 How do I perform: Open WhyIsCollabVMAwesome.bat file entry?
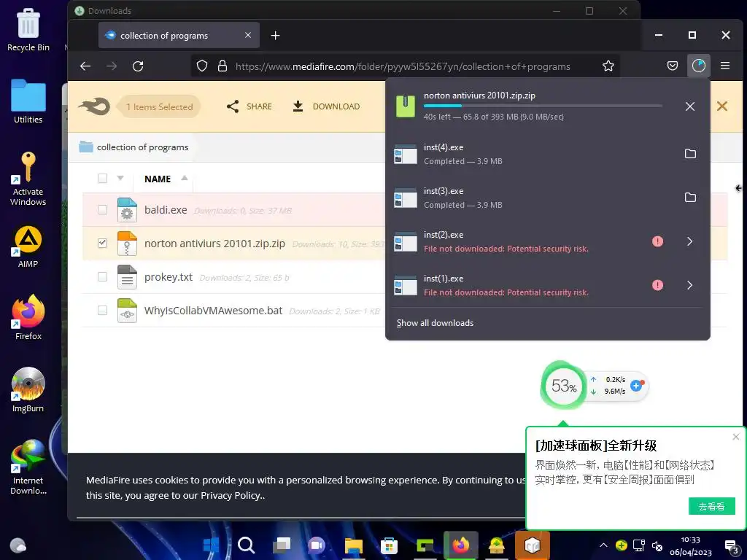tap(214, 311)
